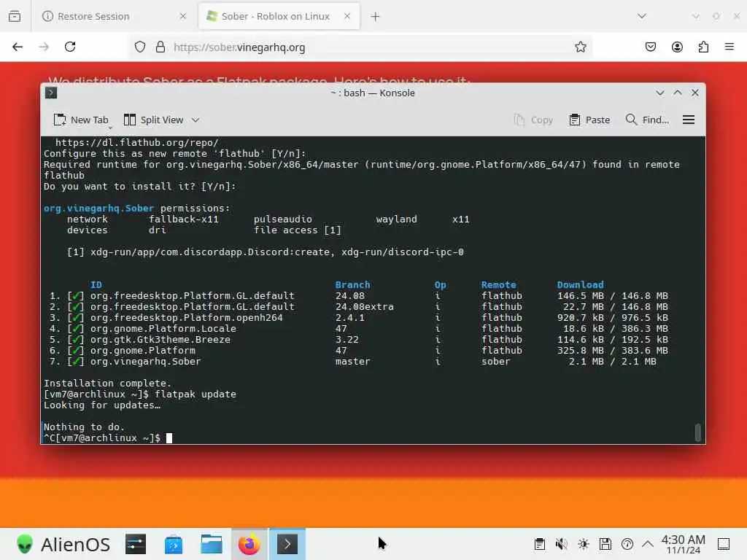Close the Restore Session tab
This screenshot has height=560, width=747.
183,16
